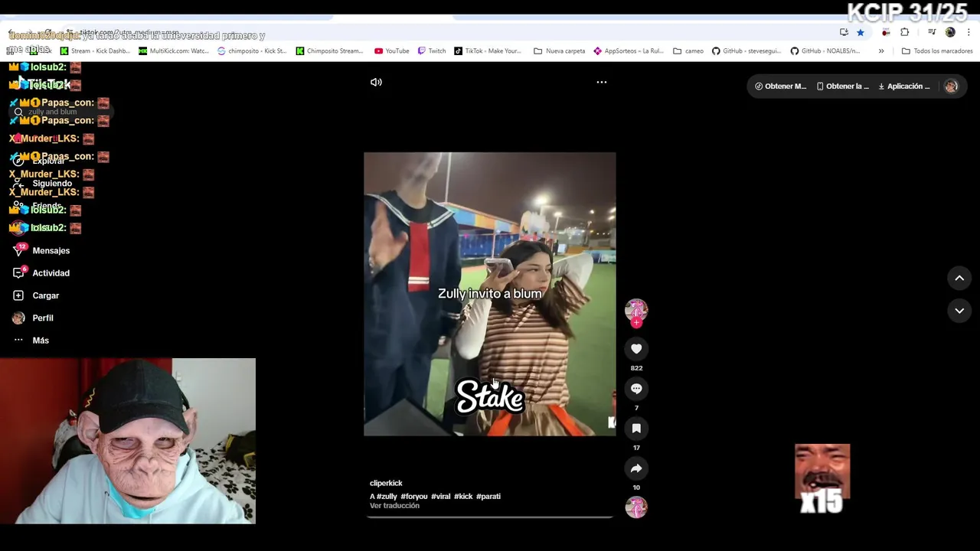
Task: Click the playing TikTok video
Action: point(490,294)
